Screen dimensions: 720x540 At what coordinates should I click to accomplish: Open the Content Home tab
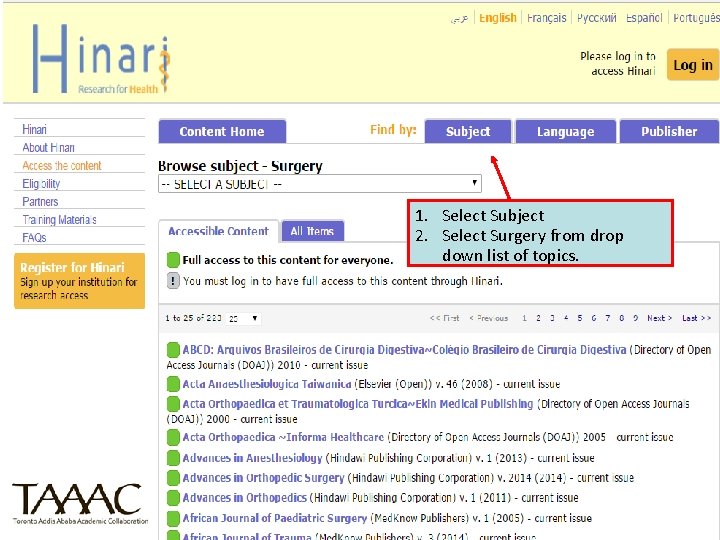pyautogui.click(x=222, y=131)
